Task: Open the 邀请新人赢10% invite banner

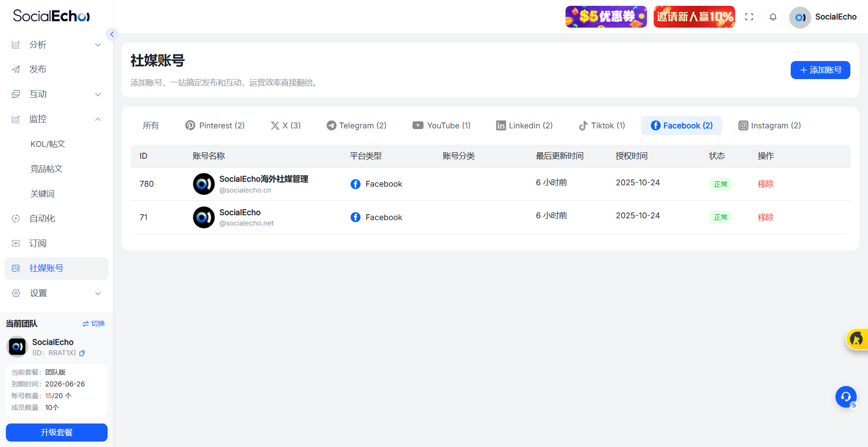Action: 694,17
